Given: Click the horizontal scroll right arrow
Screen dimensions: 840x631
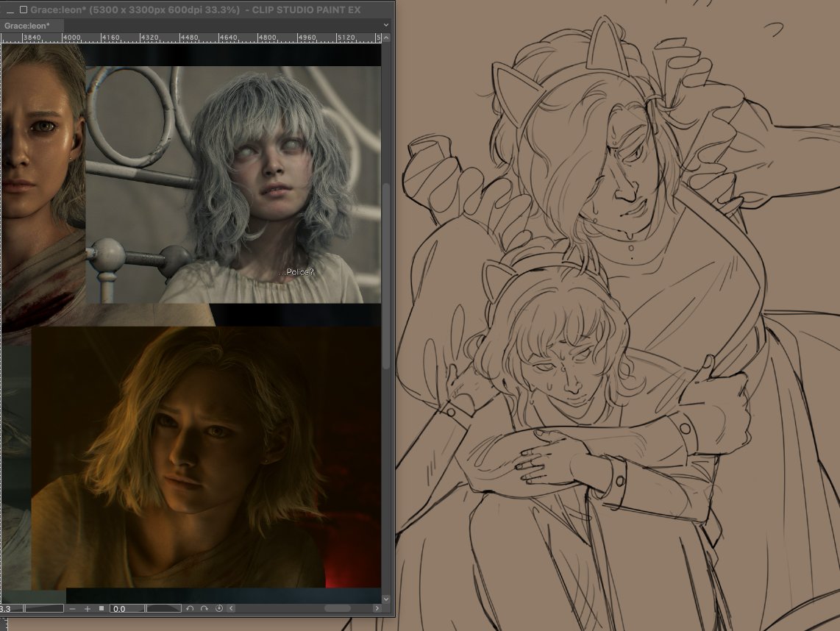Looking at the screenshot, I should pos(377,608).
